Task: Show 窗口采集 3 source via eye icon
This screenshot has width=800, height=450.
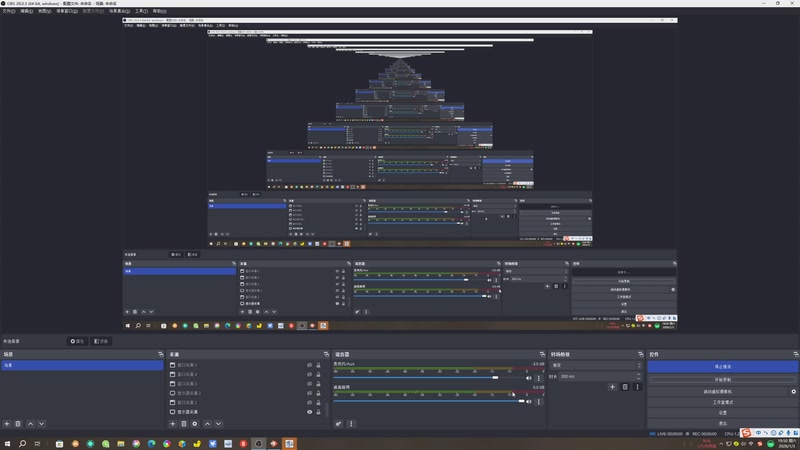Action: (309, 384)
